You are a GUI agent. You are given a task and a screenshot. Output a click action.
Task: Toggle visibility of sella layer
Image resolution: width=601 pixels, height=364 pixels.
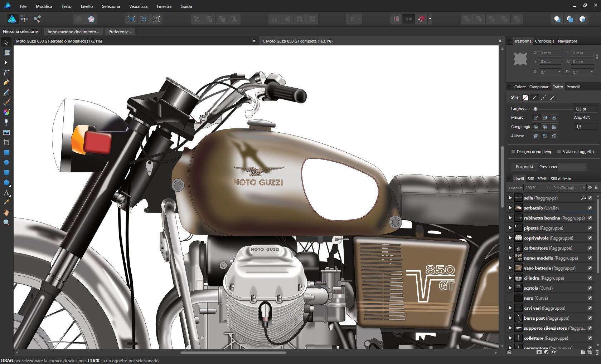(590, 198)
